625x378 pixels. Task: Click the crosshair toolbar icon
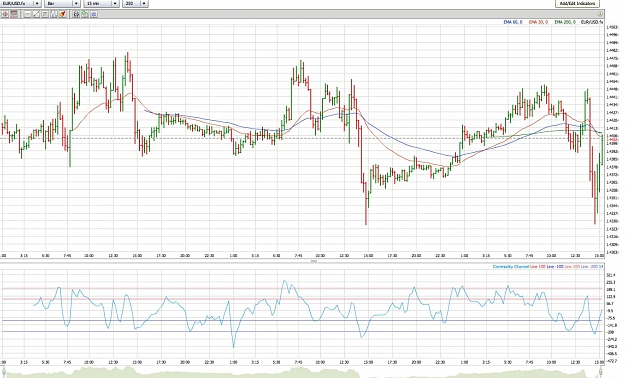[76, 14]
